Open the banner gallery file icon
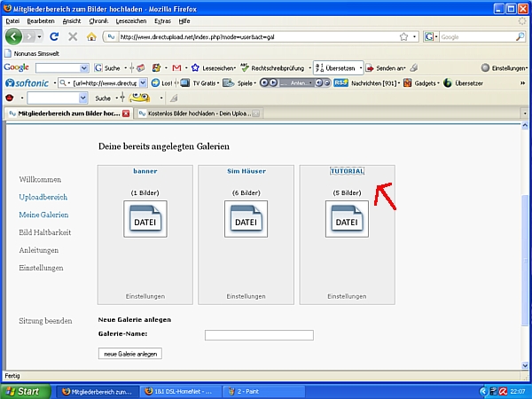 click(145, 219)
